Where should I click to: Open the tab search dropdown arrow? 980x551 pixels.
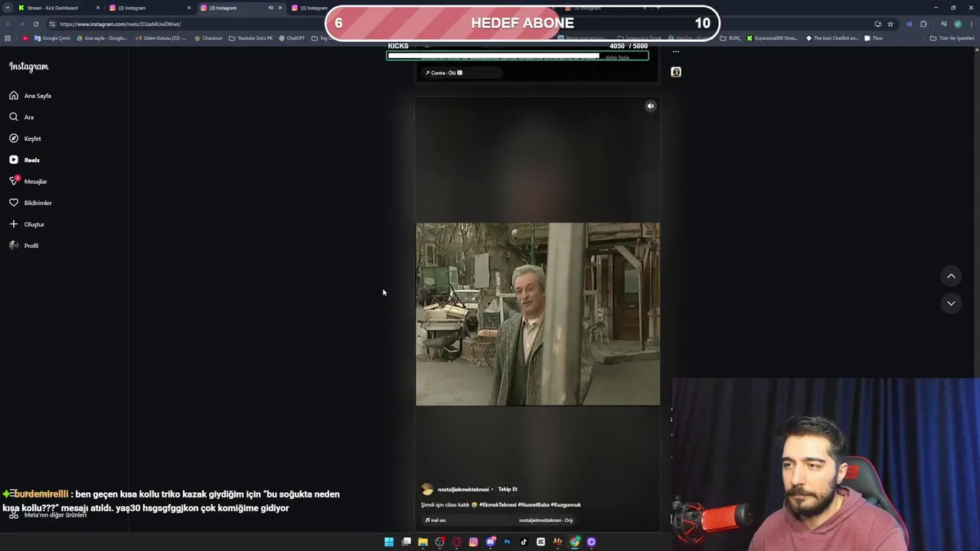pyautogui.click(x=8, y=8)
